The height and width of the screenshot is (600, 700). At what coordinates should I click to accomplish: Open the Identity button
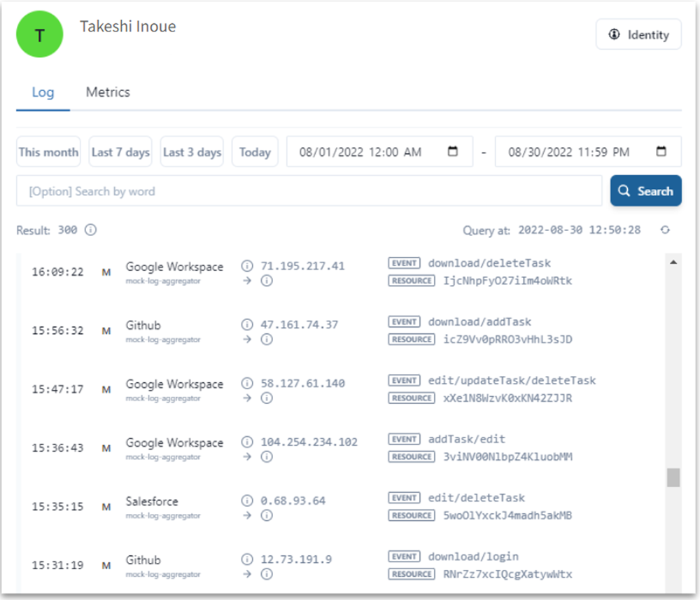click(x=638, y=34)
